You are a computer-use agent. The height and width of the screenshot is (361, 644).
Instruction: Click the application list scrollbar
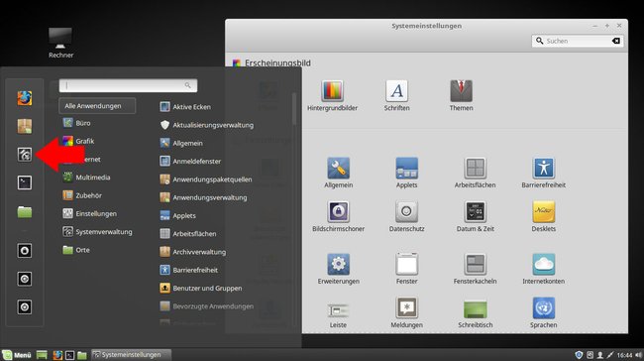point(293,109)
